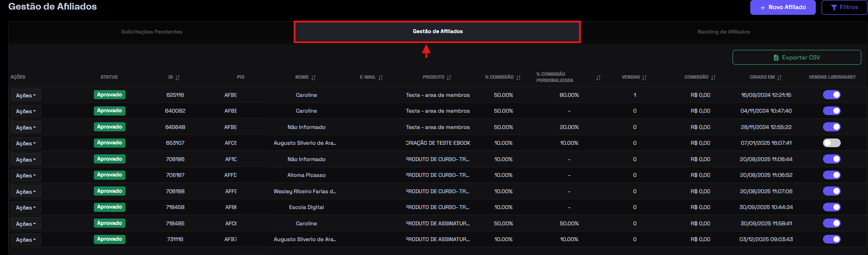Open Ações dropdown for Escola Digital
This screenshot has height=255, width=868.
point(26,208)
